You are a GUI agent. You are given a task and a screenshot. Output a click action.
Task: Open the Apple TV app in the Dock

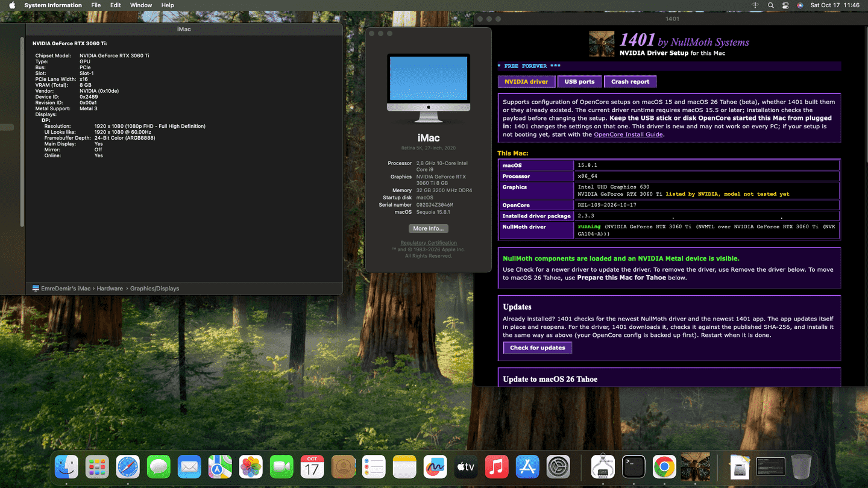[466, 467]
